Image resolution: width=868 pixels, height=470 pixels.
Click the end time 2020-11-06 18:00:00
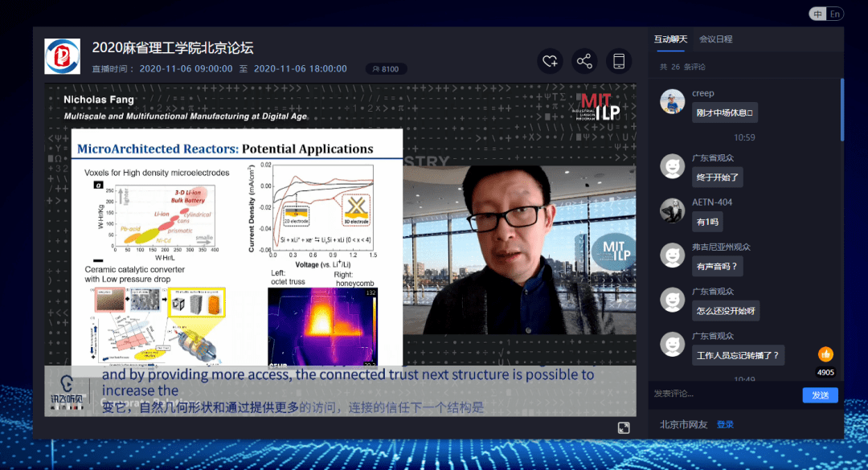click(x=301, y=69)
